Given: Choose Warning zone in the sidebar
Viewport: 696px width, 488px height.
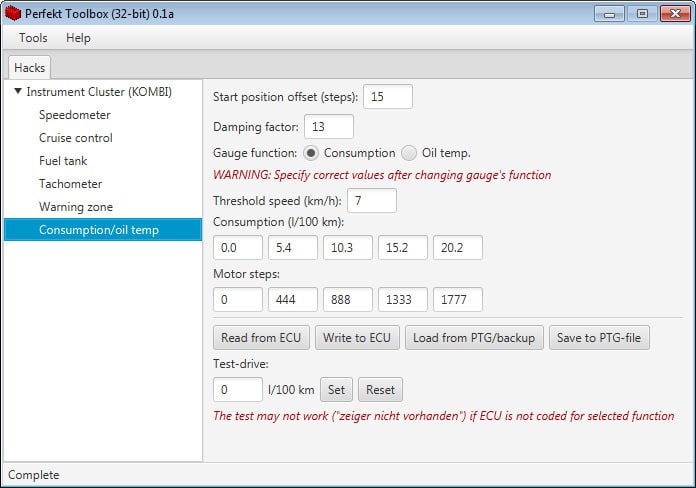Looking at the screenshot, I should pyautogui.click(x=76, y=207).
